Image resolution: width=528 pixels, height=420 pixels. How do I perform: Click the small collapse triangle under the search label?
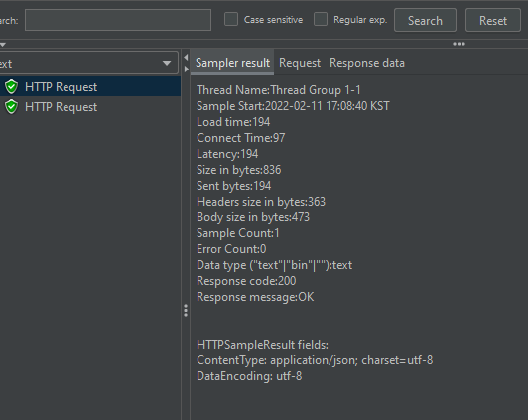point(3,45)
